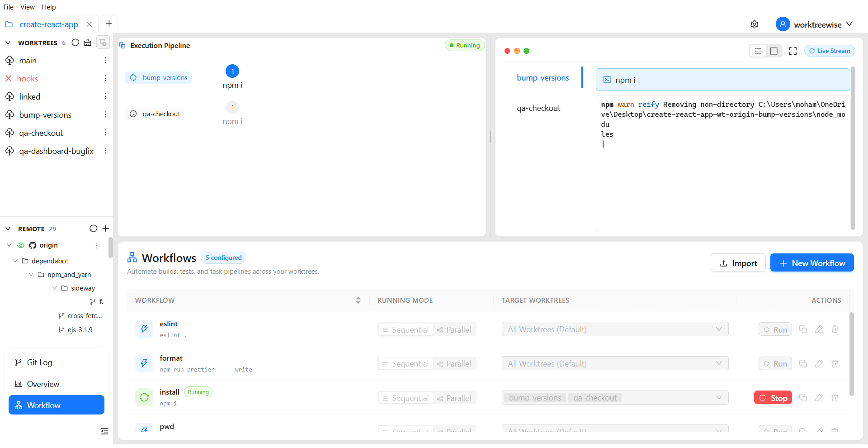
Task: Click the New Workflow button
Action: (812, 263)
